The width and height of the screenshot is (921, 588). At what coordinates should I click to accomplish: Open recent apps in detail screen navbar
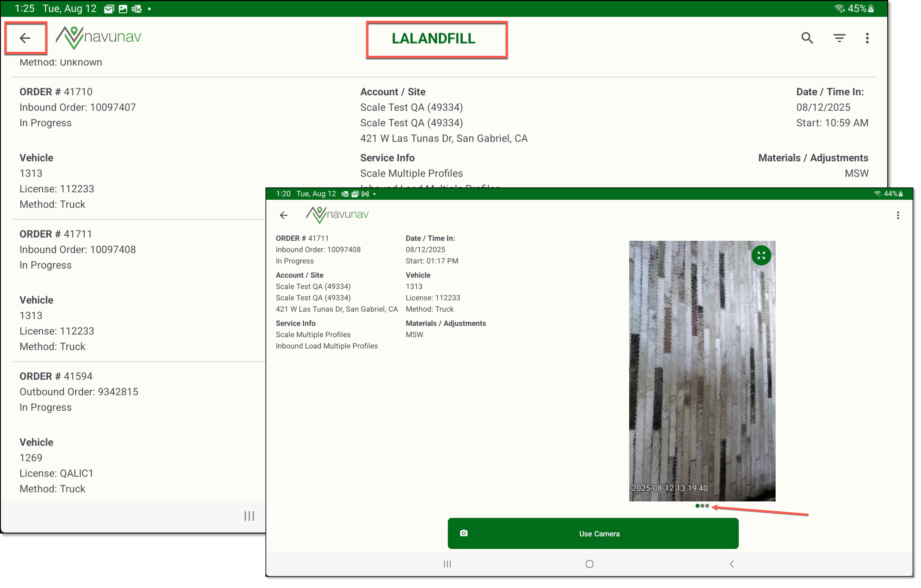(x=447, y=564)
